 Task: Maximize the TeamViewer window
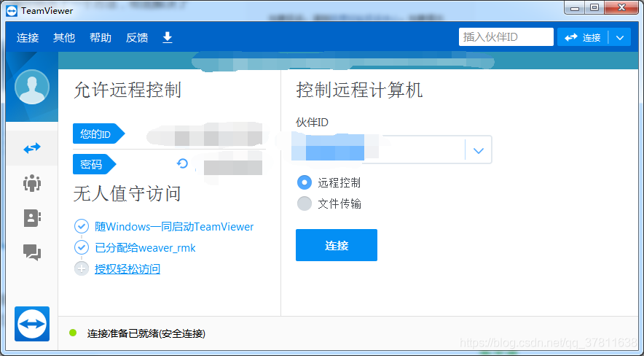click(594, 8)
